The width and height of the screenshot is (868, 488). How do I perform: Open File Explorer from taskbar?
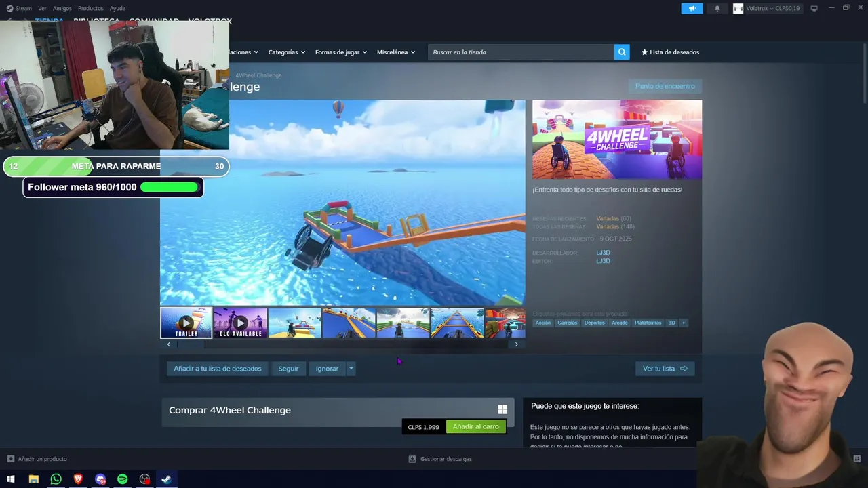tap(33, 479)
